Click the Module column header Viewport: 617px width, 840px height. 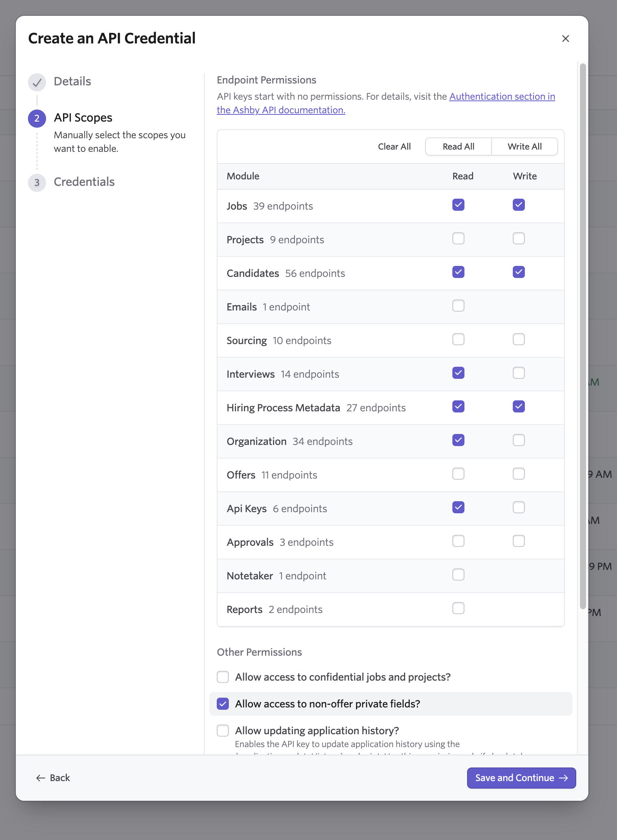point(243,176)
